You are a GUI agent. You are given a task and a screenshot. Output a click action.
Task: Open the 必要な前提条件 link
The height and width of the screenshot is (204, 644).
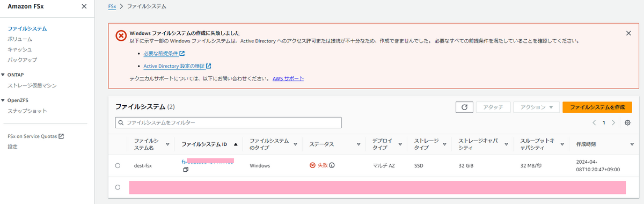(160, 54)
